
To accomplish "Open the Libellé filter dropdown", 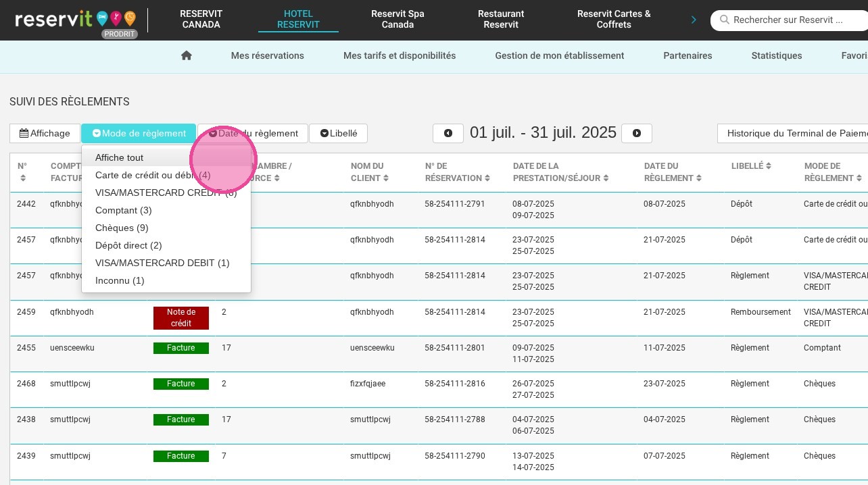I will tap(338, 133).
